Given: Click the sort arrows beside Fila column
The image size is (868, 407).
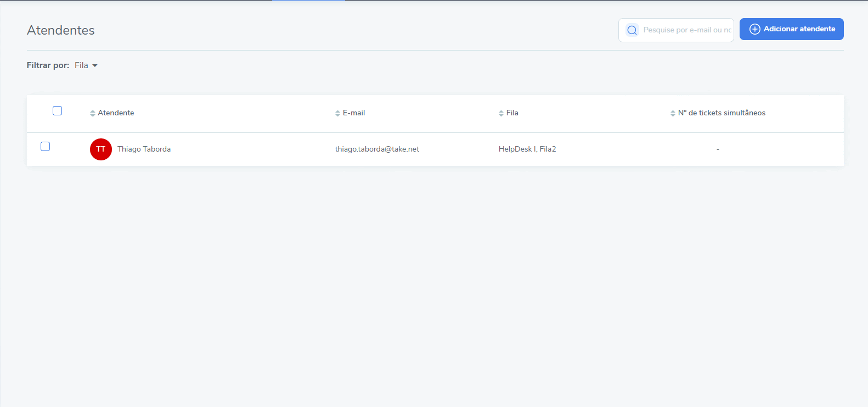Looking at the screenshot, I should click(x=501, y=113).
